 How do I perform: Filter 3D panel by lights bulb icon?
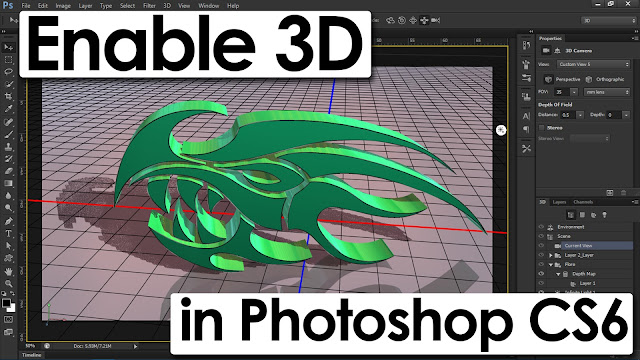[604, 215]
